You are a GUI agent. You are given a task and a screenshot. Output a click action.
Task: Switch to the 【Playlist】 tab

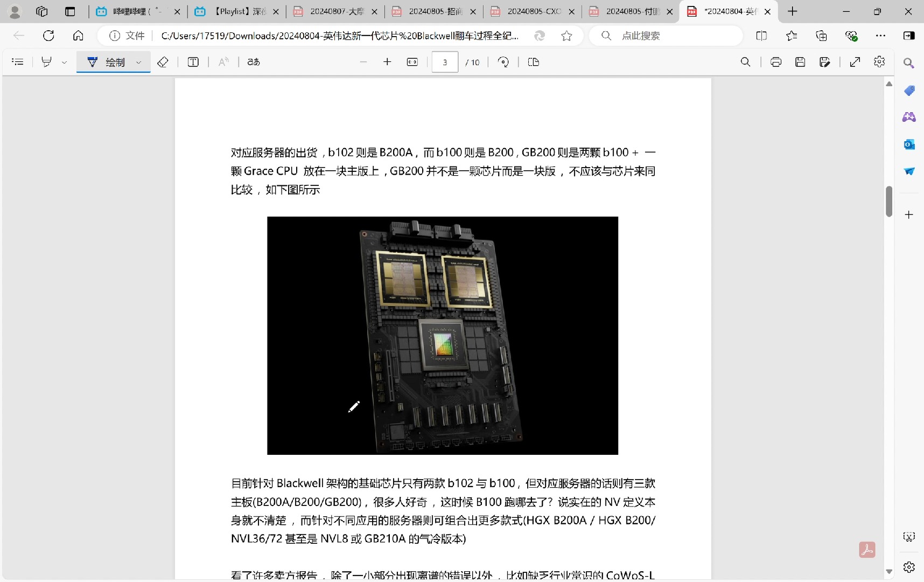click(237, 11)
